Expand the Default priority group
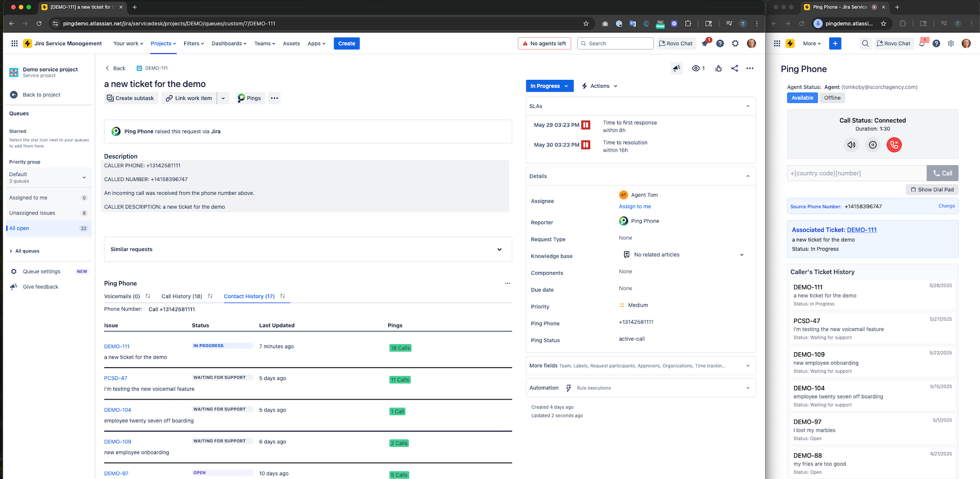The image size is (980, 479). (48, 177)
